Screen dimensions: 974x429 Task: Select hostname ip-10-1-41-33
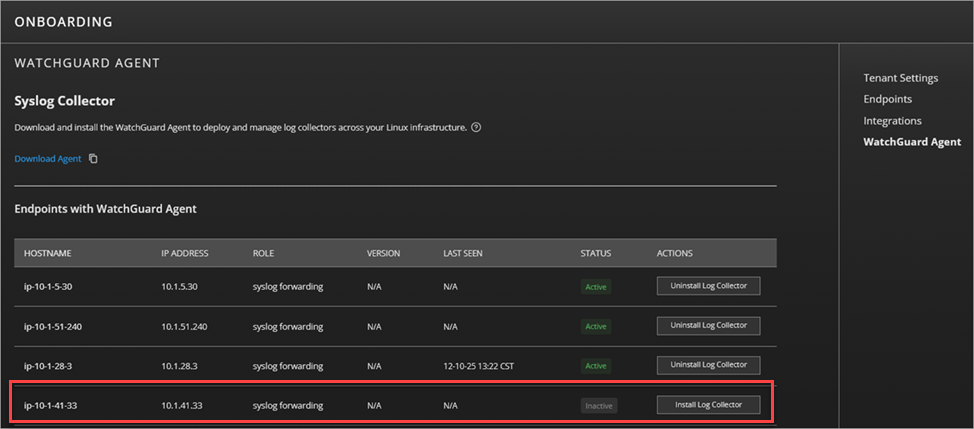(x=50, y=406)
